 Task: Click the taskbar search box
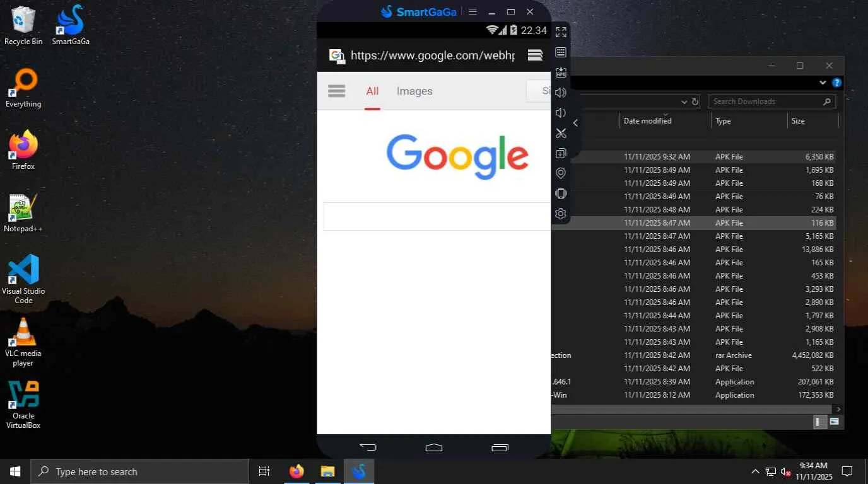tap(139, 471)
